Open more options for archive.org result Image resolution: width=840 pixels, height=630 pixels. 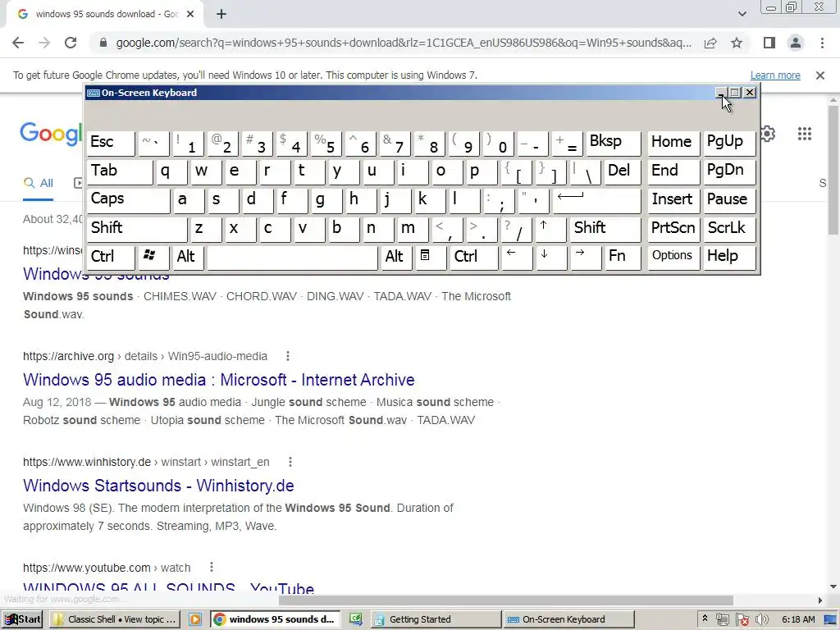coord(288,356)
